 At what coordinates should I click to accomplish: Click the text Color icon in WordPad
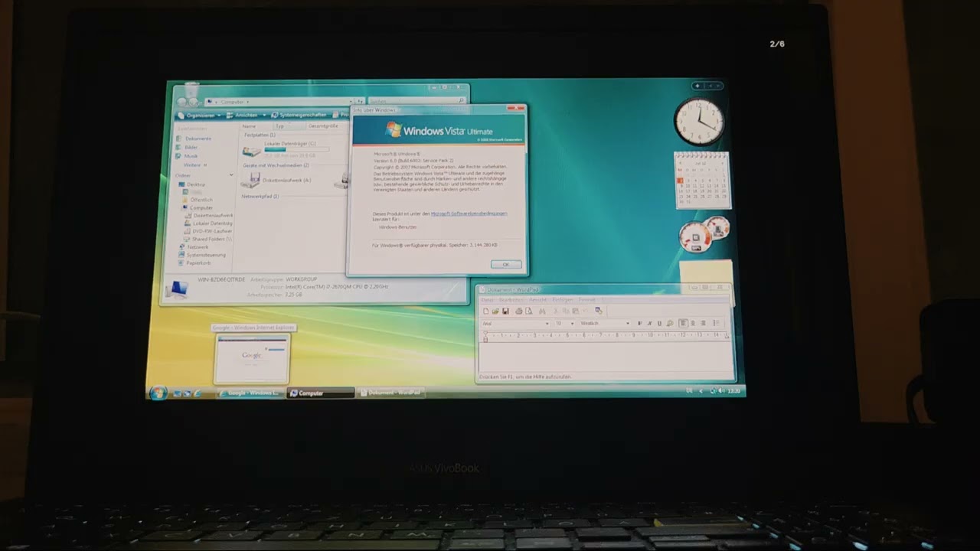pyautogui.click(x=670, y=323)
